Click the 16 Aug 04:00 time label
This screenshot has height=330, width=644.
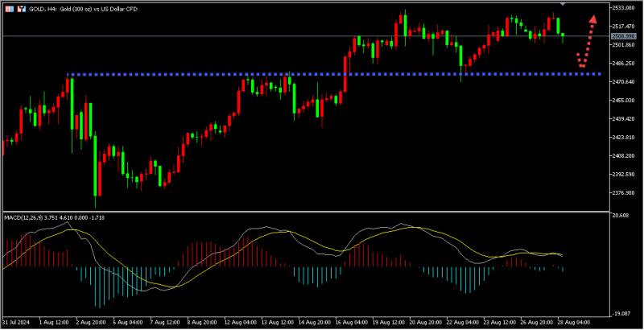(352, 322)
